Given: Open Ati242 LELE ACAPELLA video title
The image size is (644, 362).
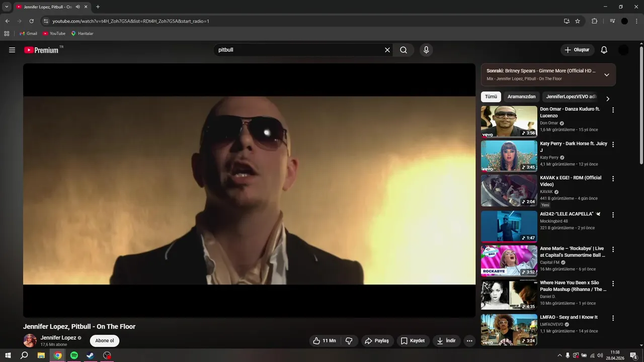Looking at the screenshot, I should 570,214.
